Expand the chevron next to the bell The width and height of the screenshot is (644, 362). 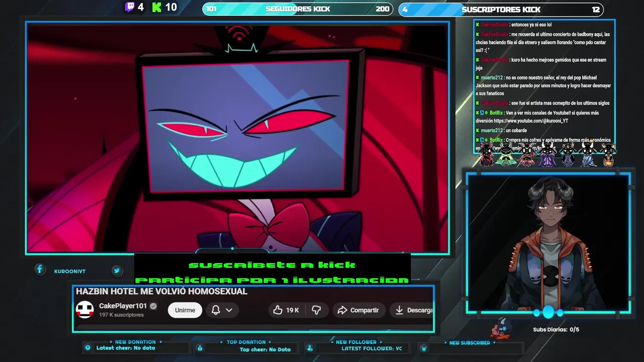point(229,310)
